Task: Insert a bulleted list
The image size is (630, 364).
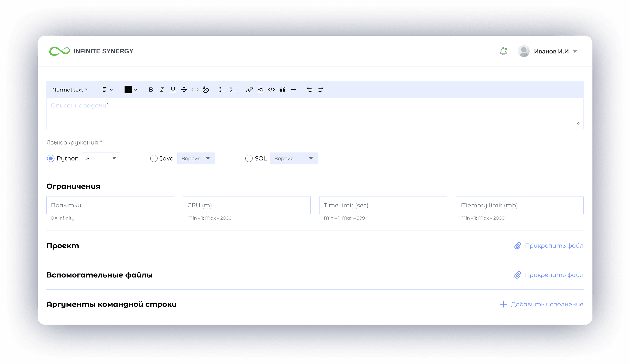Action: tap(222, 89)
